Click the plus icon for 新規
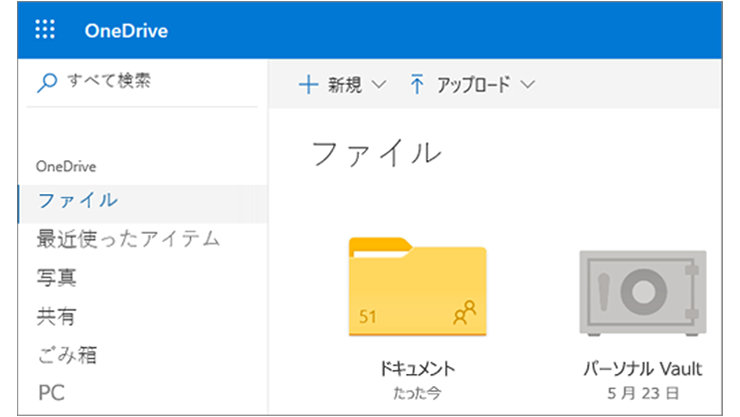740x417 pixels. (308, 85)
